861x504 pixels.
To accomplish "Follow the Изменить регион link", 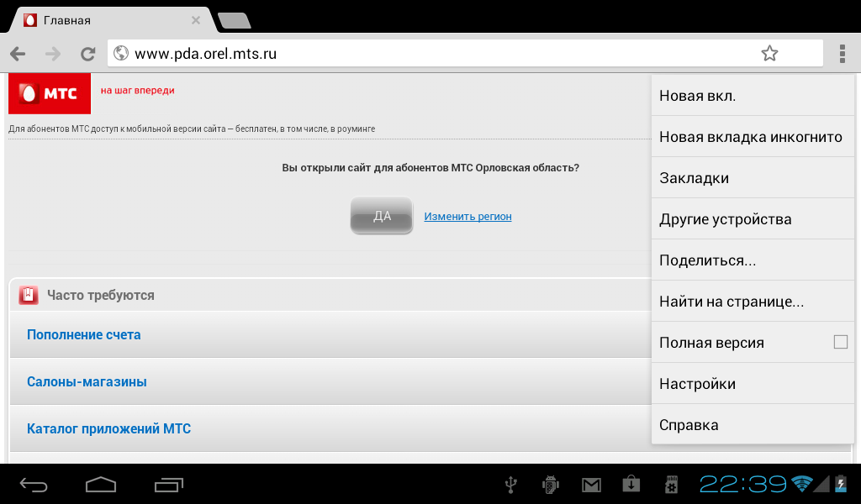I will [x=467, y=216].
